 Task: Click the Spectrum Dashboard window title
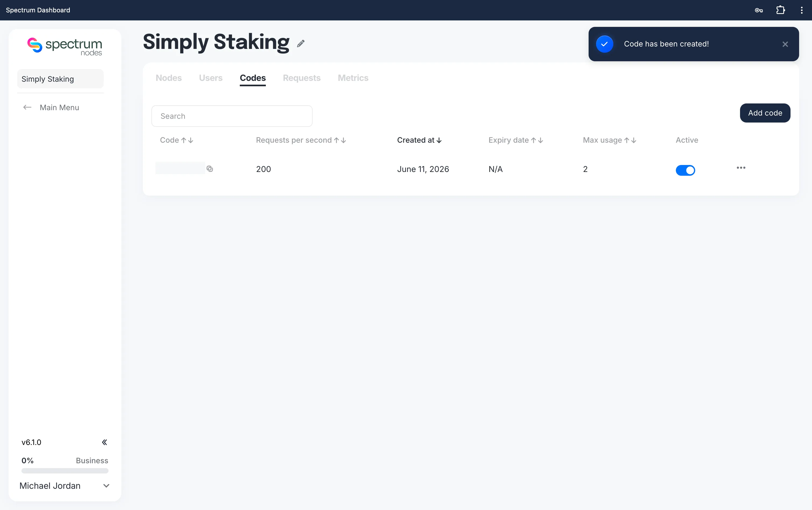pos(38,10)
